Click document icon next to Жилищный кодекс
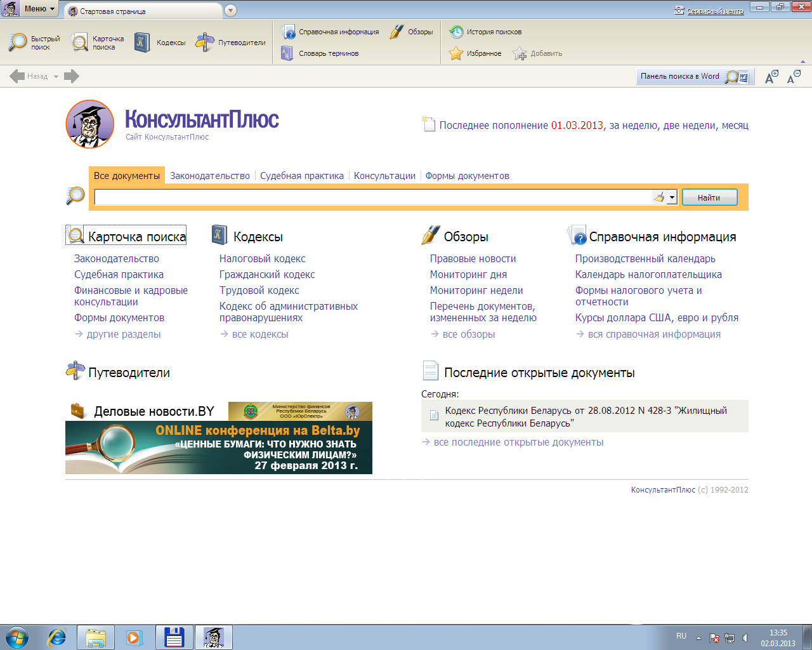Viewport: 812px width, 650px height. click(x=435, y=416)
